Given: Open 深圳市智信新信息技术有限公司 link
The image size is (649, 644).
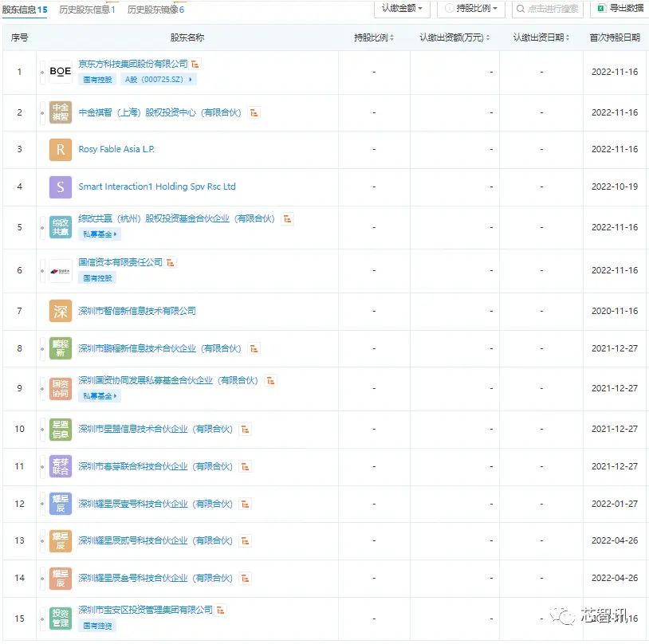Looking at the screenshot, I should pos(137,311).
